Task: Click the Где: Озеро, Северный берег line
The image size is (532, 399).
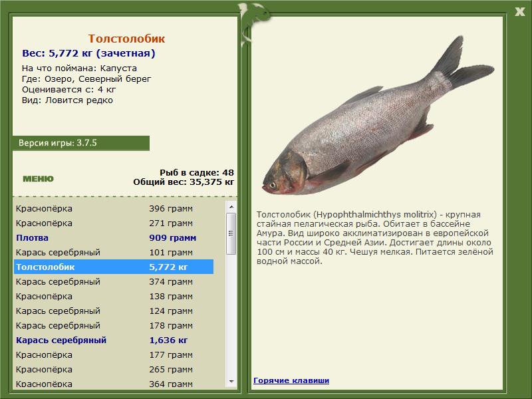Action: point(86,79)
